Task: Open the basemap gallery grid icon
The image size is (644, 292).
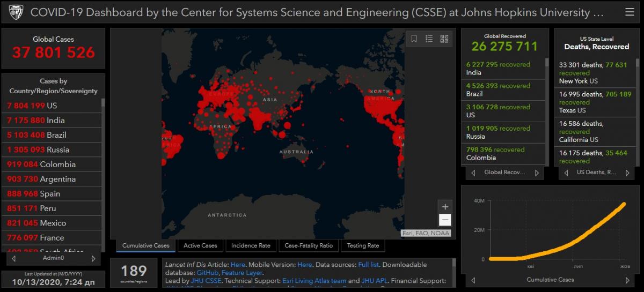Action: point(444,39)
